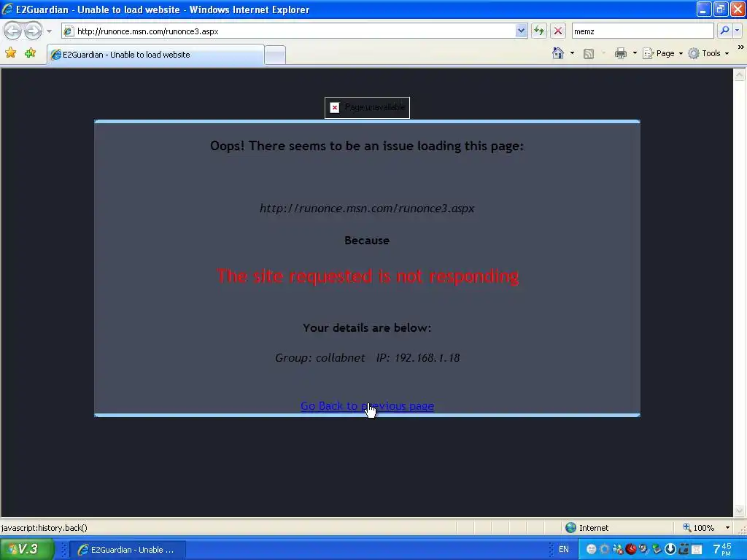
Task: Open the Tools menu
Action: 709,53
